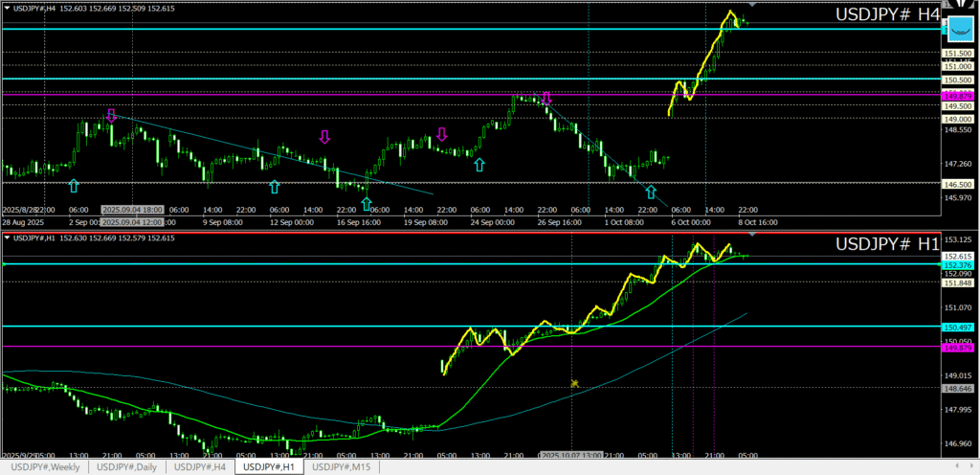Switch to the USDJPY#,Weekly tab
Screen dimensions: 980x475
pos(46,466)
